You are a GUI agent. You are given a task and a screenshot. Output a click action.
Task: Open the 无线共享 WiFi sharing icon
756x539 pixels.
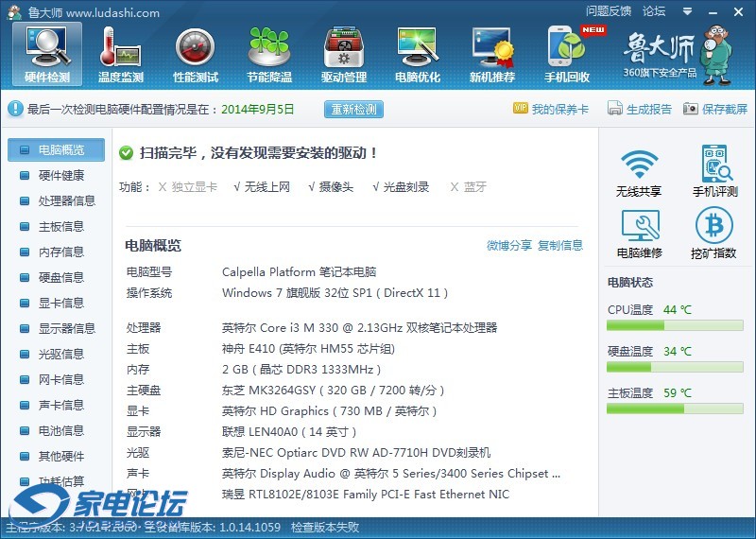(x=639, y=172)
